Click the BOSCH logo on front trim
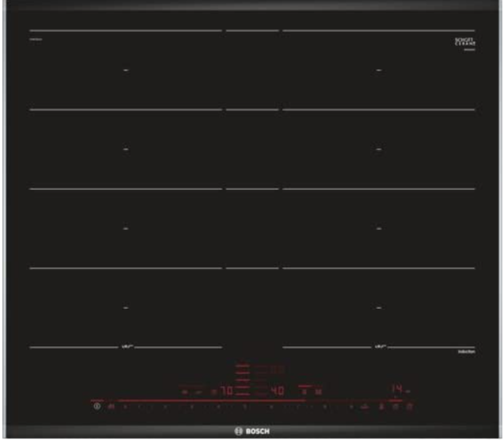Image resolution: width=504 pixels, height=440 pixels. click(252, 431)
